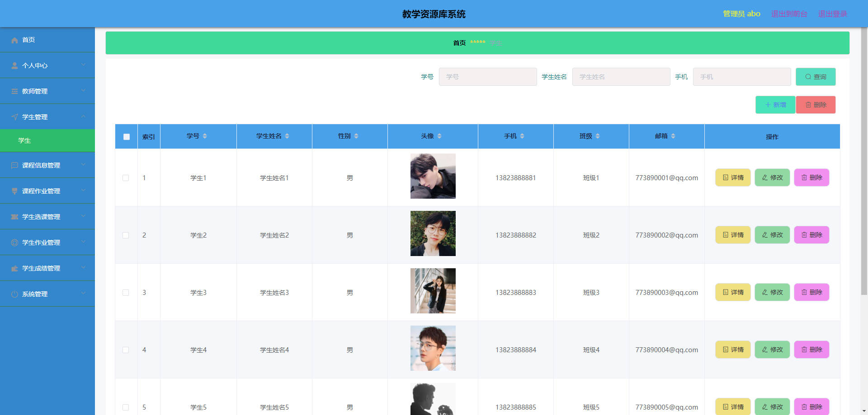Expand the 学生作业管理 menu chevron
The width and height of the screenshot is (868, 415).
coord(83,242)
